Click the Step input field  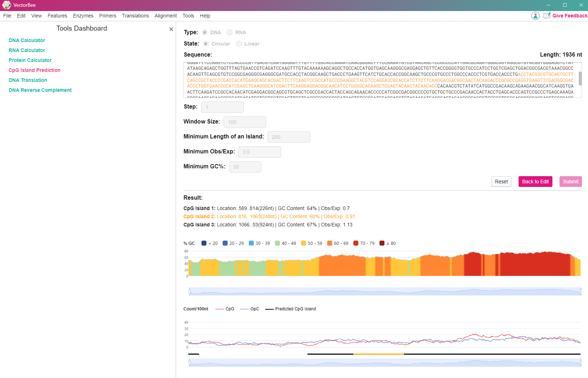point(222,107)
